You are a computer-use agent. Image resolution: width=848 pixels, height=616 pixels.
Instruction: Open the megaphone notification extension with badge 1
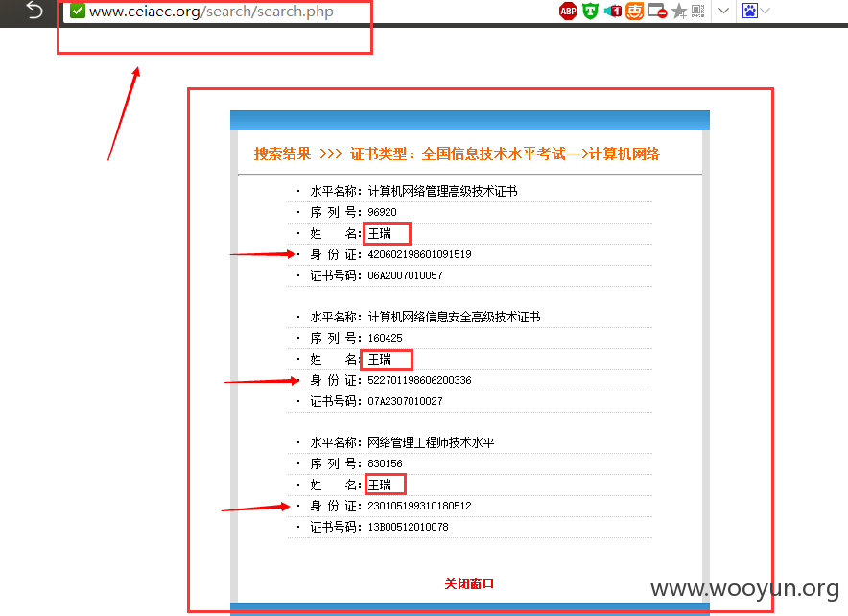613,11
